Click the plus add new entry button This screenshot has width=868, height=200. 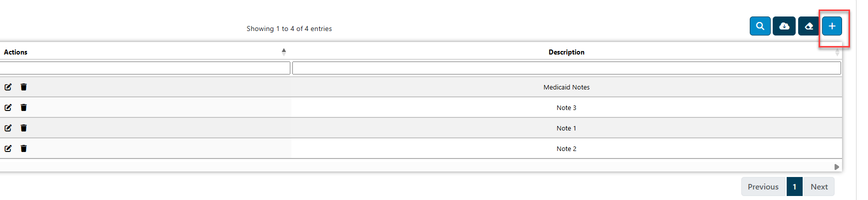point(832,26)
